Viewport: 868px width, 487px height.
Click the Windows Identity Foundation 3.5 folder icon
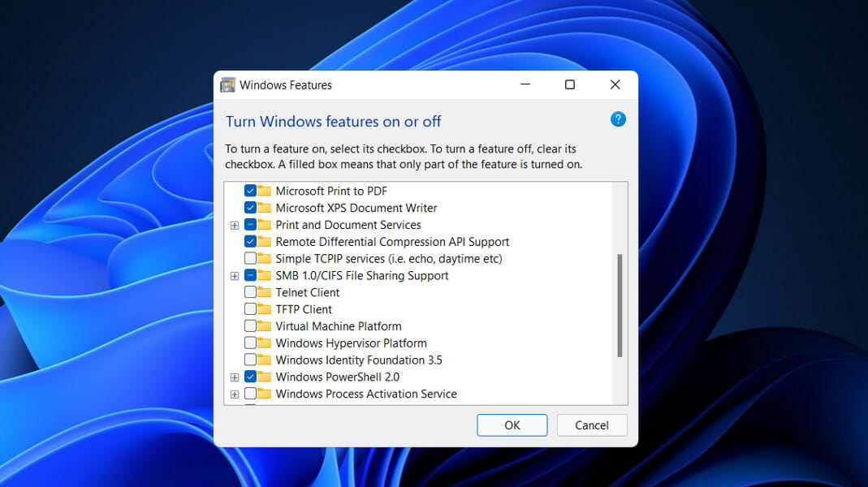pyautogui.click(x=263, y=360)
